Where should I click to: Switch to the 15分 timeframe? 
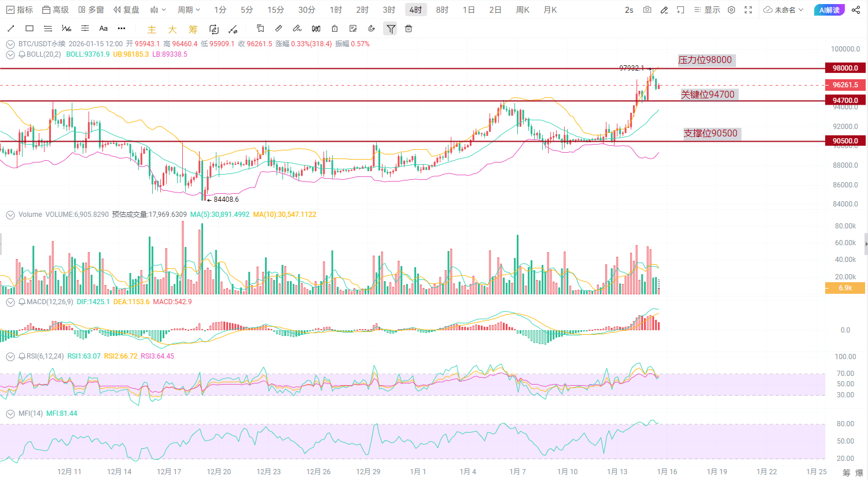point(276,10)
